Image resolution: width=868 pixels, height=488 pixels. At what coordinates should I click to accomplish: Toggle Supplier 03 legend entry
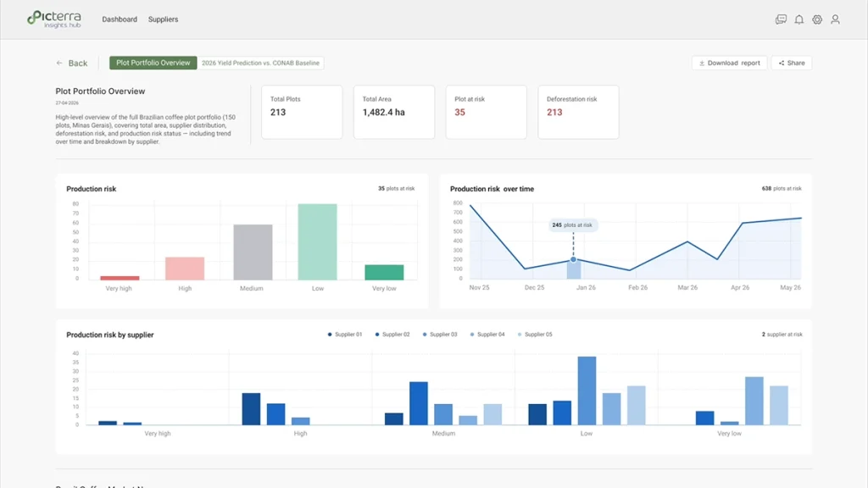(440, 334)
